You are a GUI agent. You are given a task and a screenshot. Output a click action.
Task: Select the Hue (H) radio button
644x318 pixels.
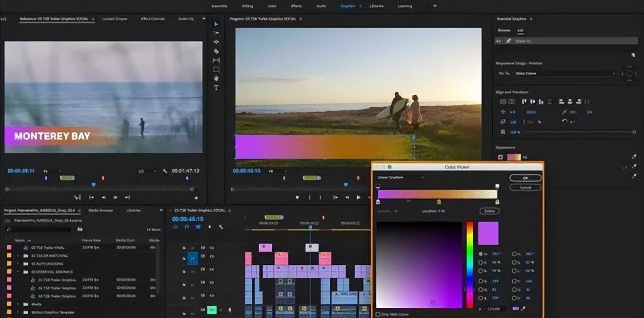click(x=480, y=254)
